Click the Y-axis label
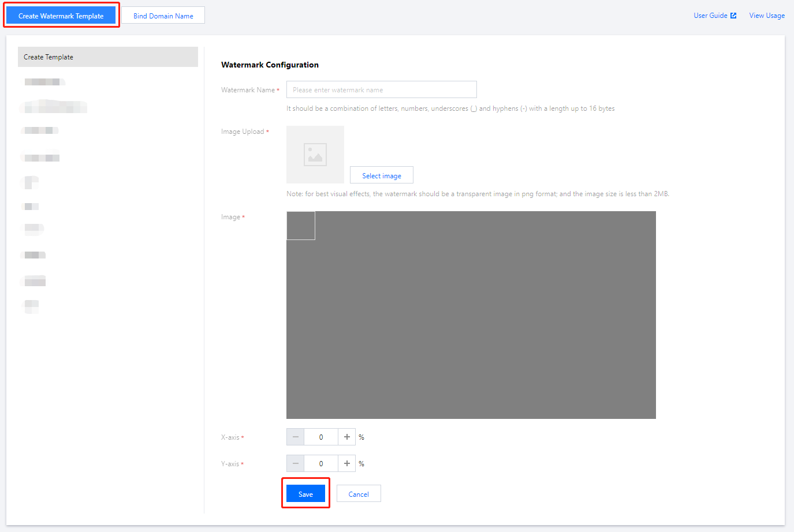Screen dimensions: 794x532 click(x=230, y=464)
